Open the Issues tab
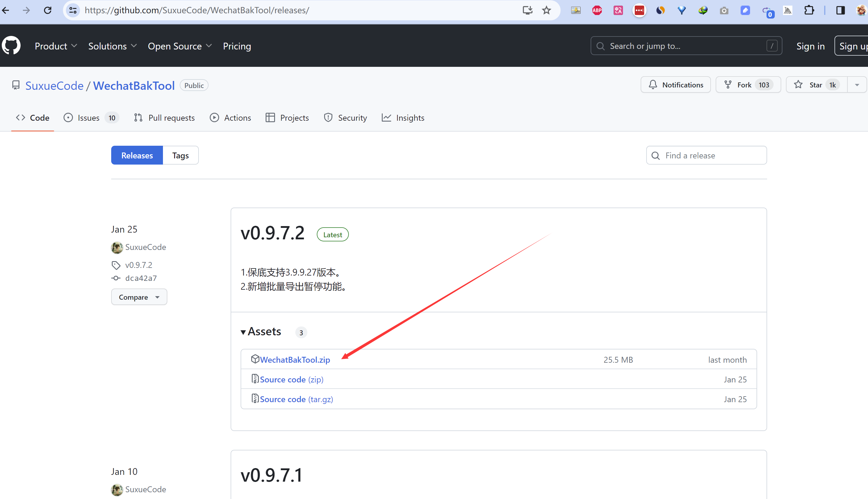Screen dimensions: 868x499 pyautogui.click(x=91, y=117)
